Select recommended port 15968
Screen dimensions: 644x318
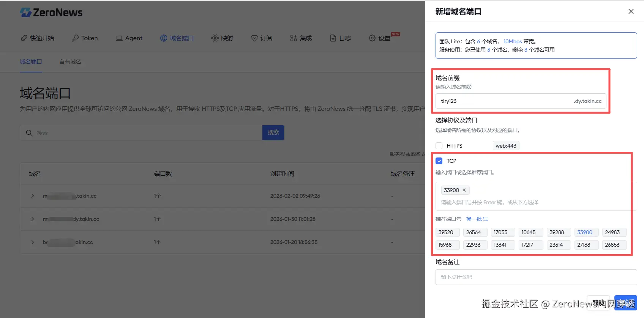pos(447,245)
